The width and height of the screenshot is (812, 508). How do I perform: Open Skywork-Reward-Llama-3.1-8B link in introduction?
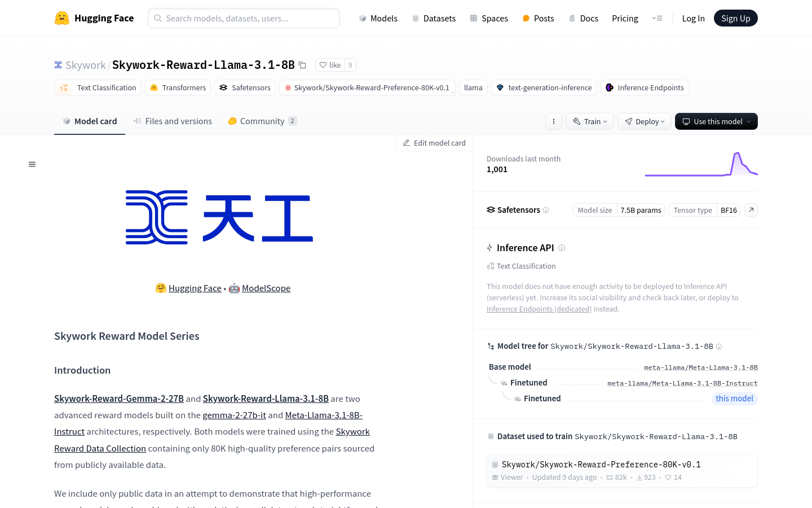click(x=266, y=398)
